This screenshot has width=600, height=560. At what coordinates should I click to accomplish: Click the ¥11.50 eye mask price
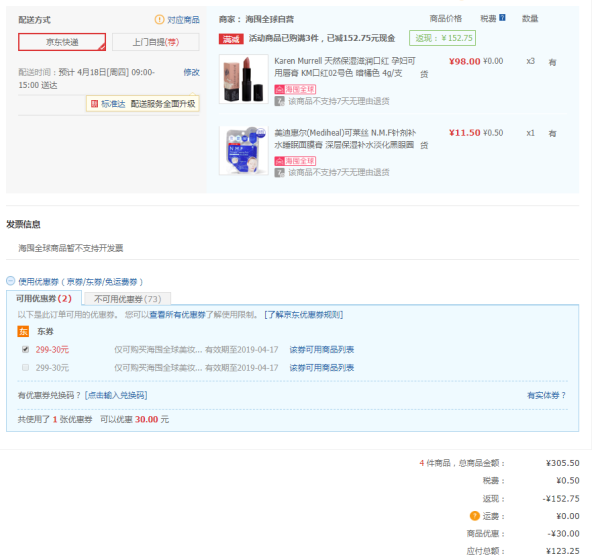coord(464,133)
